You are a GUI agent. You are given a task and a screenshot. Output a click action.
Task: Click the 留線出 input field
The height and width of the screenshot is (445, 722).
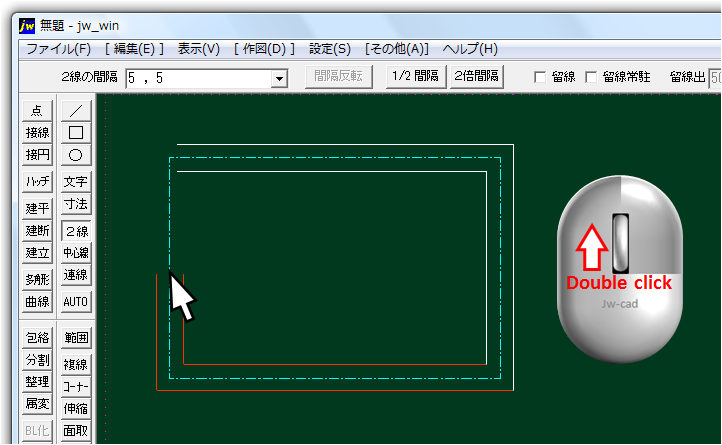click(x=714, y=77)
